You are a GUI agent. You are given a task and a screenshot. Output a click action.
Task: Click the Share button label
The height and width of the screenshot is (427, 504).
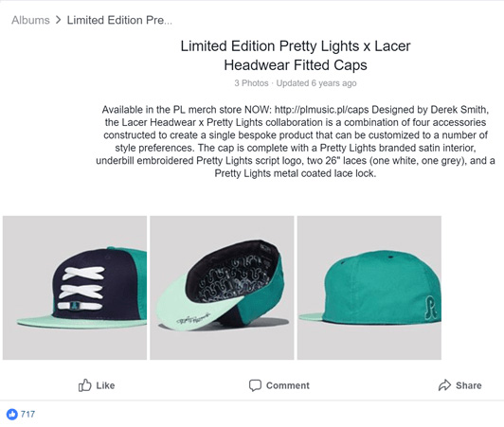pyautogui.click(x=469, y=385)
